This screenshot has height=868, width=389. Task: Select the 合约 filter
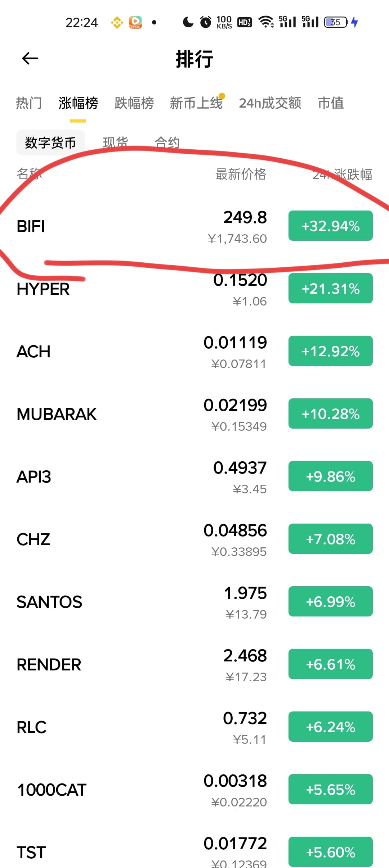point(167,143)
